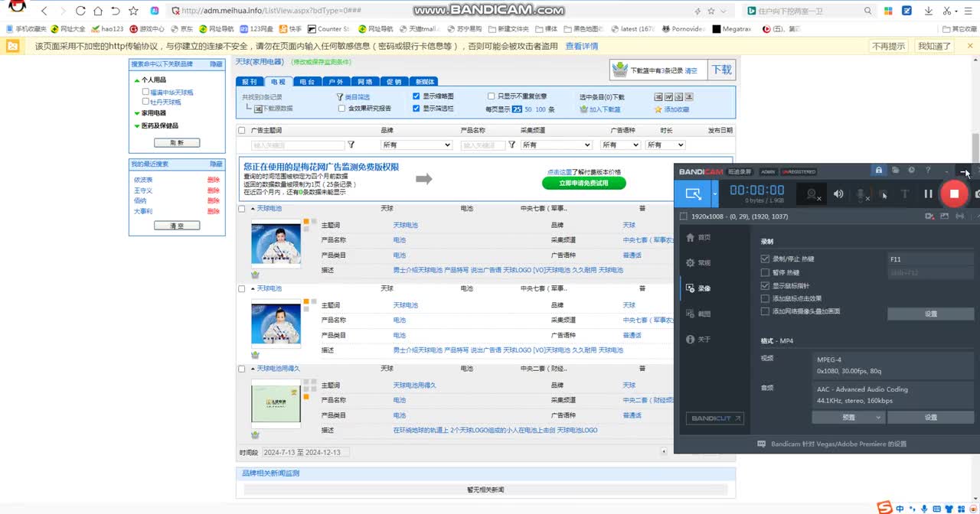Open the 广告语种 filter 所有 dropdown
The width and height of the screenshot is (980, 514).
tap(620, 145)
